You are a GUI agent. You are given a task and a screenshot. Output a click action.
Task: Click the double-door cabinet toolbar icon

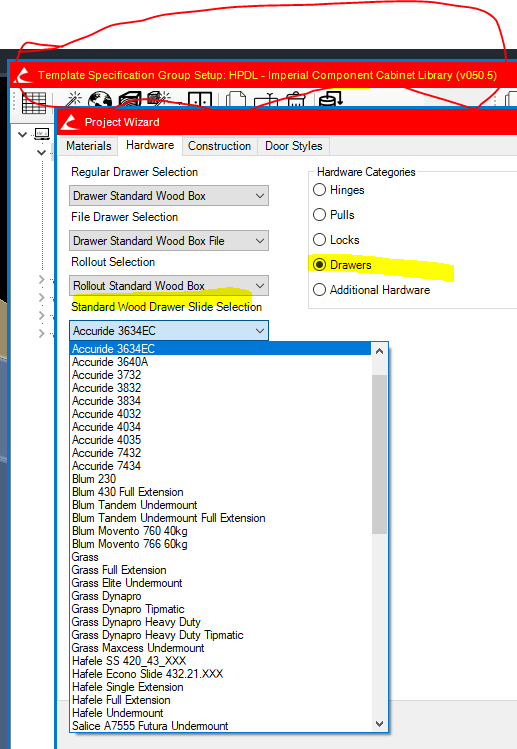pos(200,99)
